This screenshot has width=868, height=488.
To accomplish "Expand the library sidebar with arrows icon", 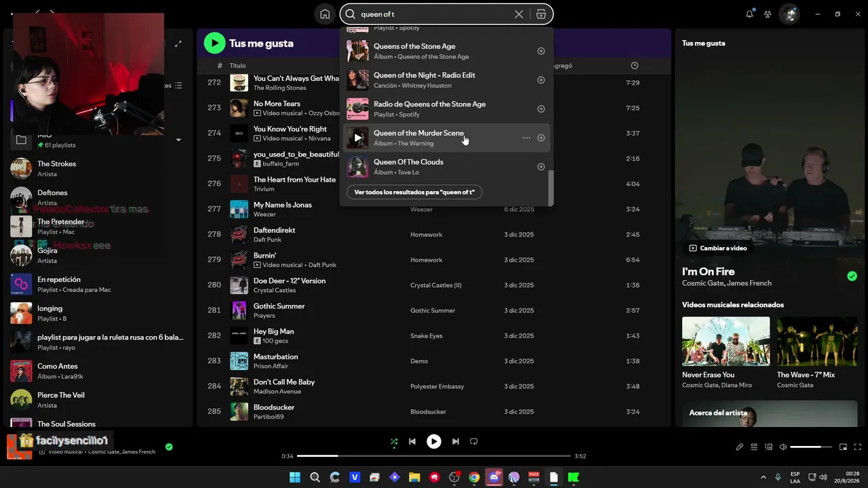I will pyautogui.click(x=178, y=44).
